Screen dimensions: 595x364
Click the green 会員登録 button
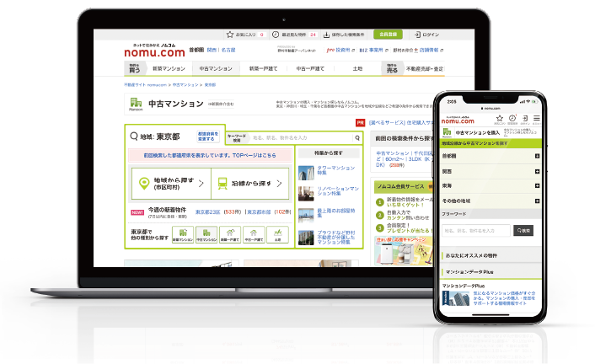(x=387, y=35)
